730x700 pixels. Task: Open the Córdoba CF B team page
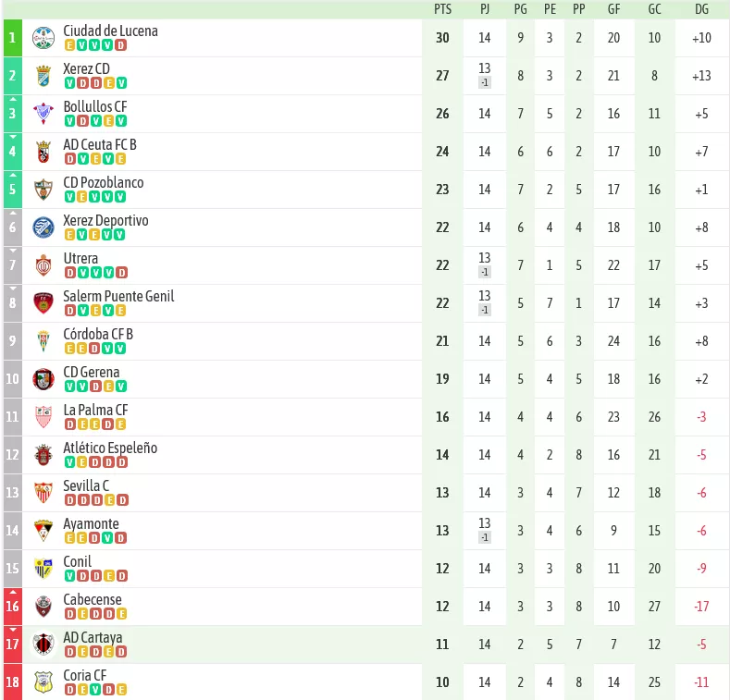98,334
